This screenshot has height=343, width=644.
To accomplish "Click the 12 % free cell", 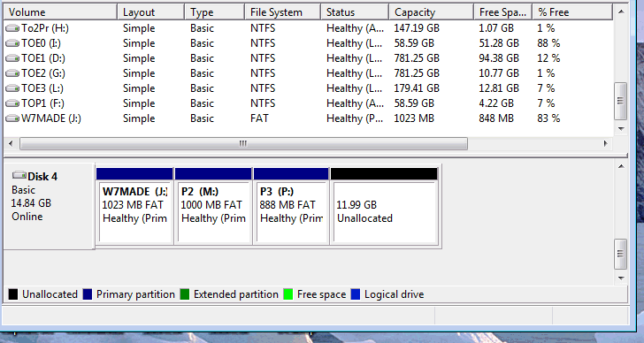I will click(548, 58).
